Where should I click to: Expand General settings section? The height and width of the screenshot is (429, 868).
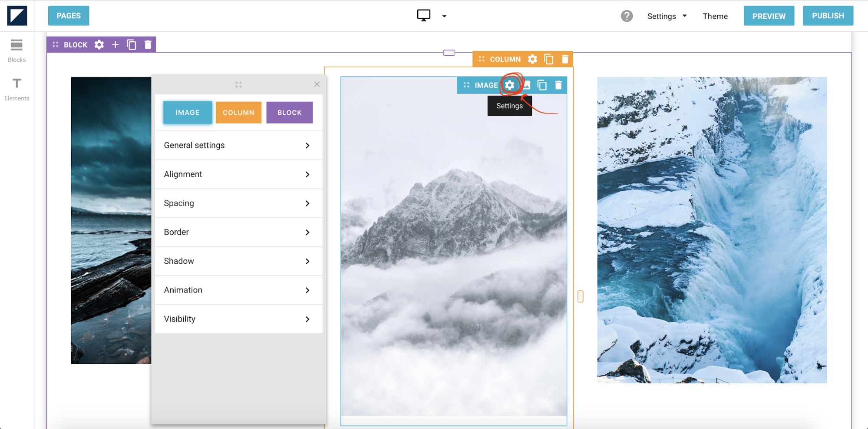(x=238, y=146)
